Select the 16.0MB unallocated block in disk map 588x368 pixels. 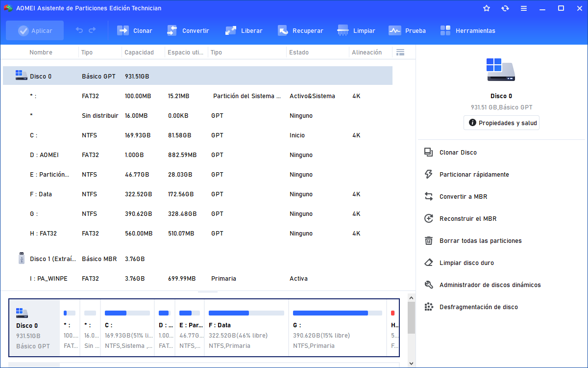(x=90, y=328)
